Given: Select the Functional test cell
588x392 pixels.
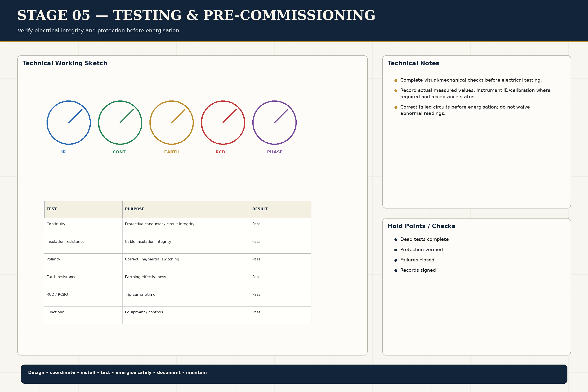Looking at the screenshot, I should [x=83, y=315].
